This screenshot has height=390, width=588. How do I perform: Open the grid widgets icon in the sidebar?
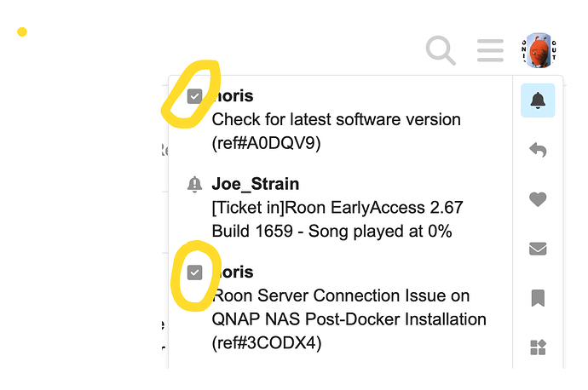tap(538, 347)
